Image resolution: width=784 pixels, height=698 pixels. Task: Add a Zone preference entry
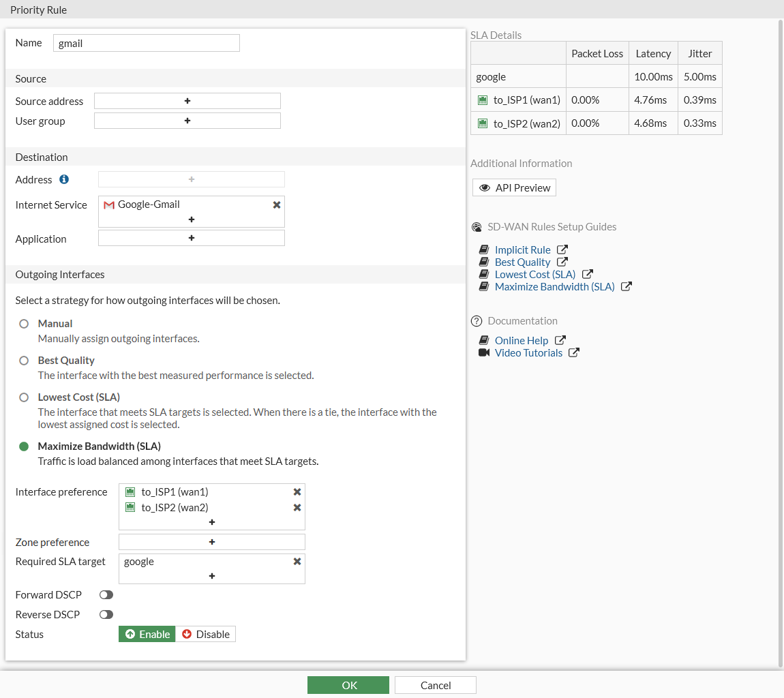point(212,542)
